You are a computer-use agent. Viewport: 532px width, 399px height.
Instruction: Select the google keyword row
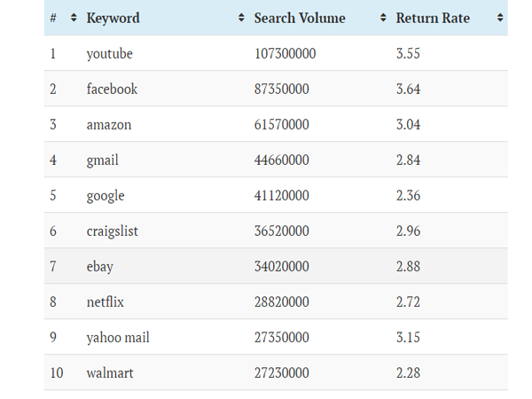pos(276,195)
